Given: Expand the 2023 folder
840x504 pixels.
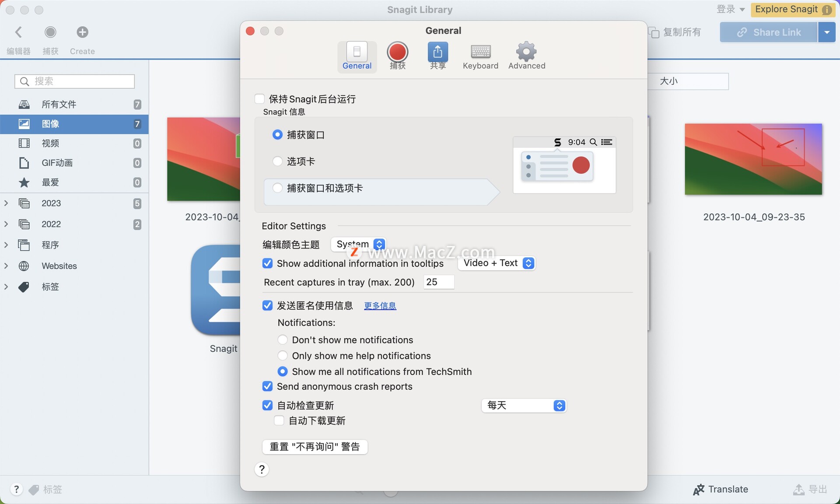Looking at the screenshot, I should [6, 203].
